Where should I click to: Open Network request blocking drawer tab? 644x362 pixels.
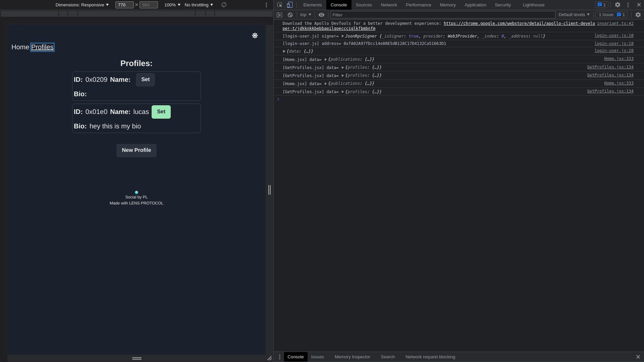430,357
